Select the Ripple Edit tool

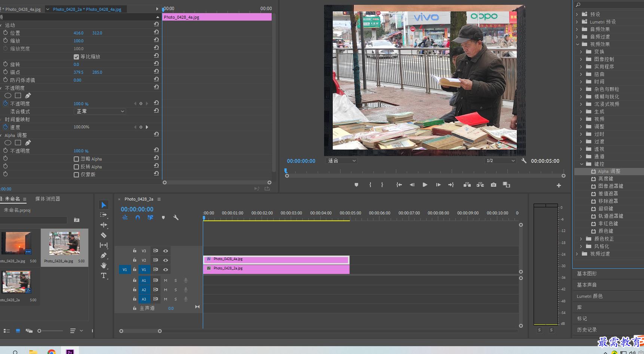click(104, 225)
